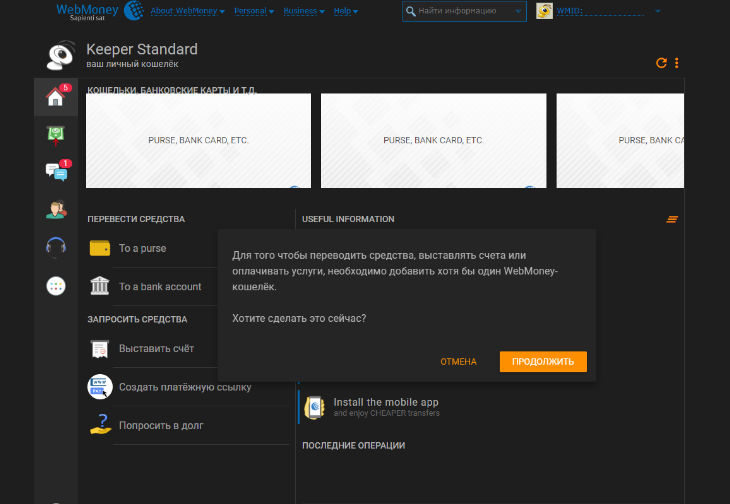Select Попросить в долг option
Image resolution: width=730 pixels, height=504 pixels.
point(161,425)
